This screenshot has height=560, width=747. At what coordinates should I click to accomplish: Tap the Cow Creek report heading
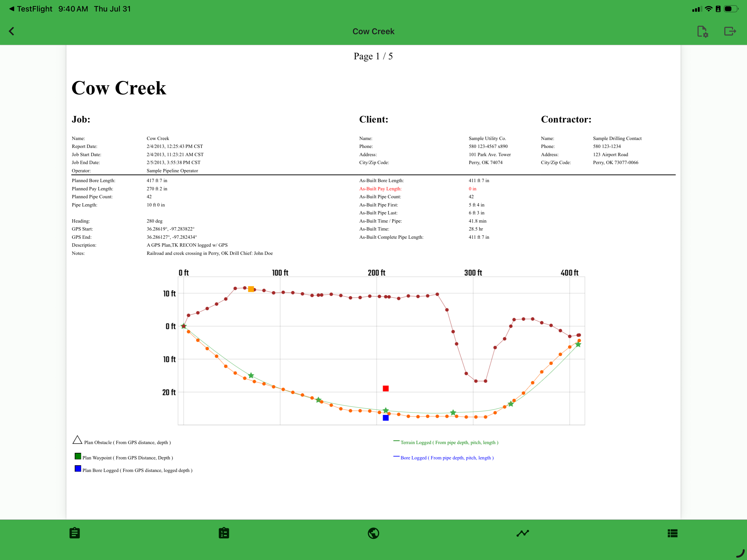pos(119,88)
